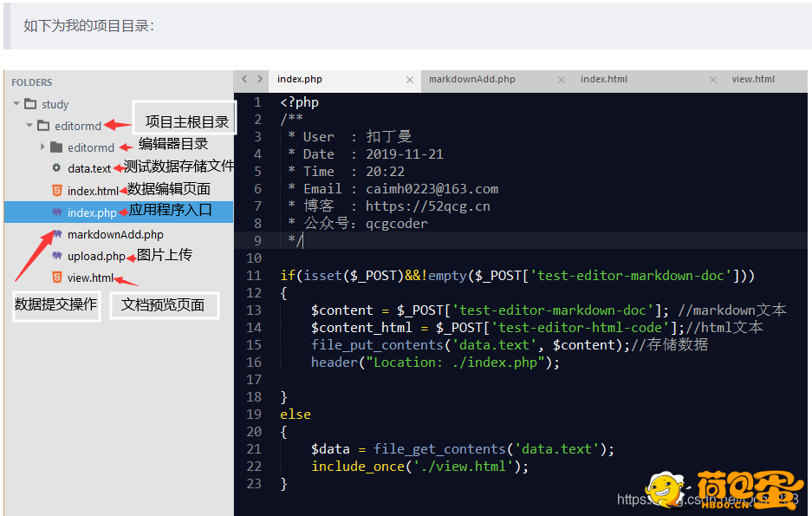Viewport: 812px width, 516px height.
Task: Click line number 23 in the gutter
Action: pos(254,484)
